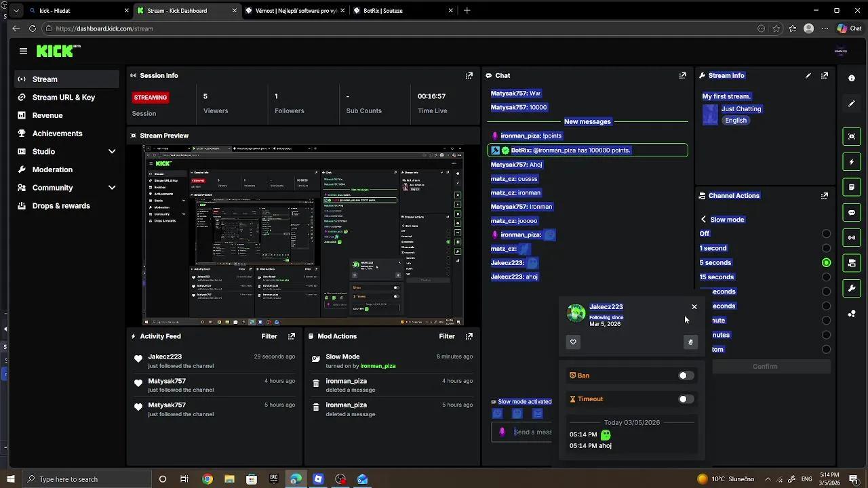Click the Stream Preview thumbnail

[303, 235]
